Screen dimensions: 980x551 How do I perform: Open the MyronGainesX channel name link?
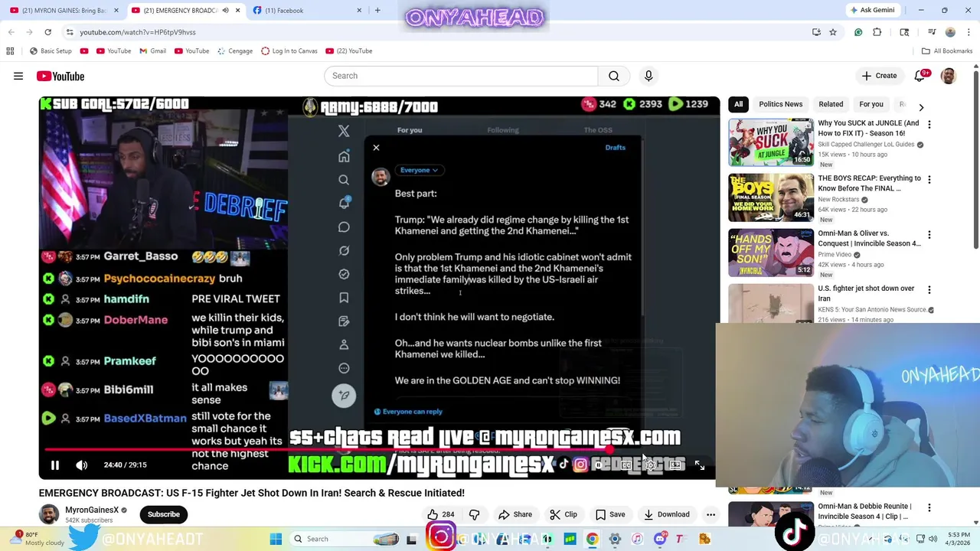point(92,510)
